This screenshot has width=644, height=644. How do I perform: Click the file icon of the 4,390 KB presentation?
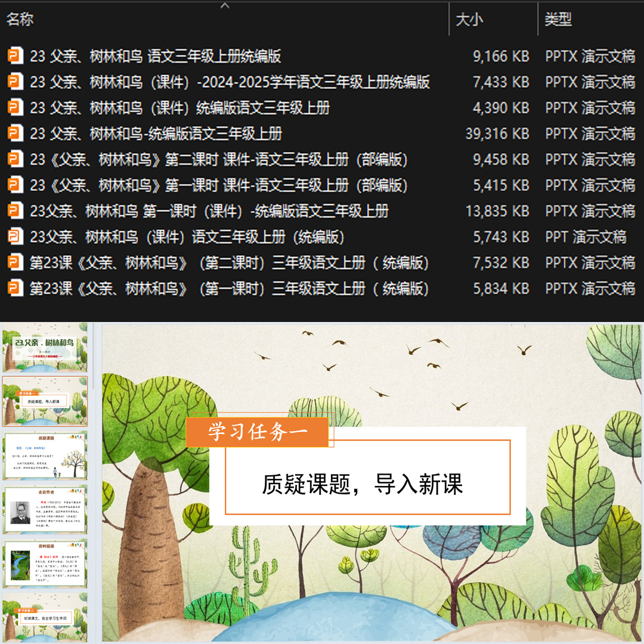pos(15,107)
